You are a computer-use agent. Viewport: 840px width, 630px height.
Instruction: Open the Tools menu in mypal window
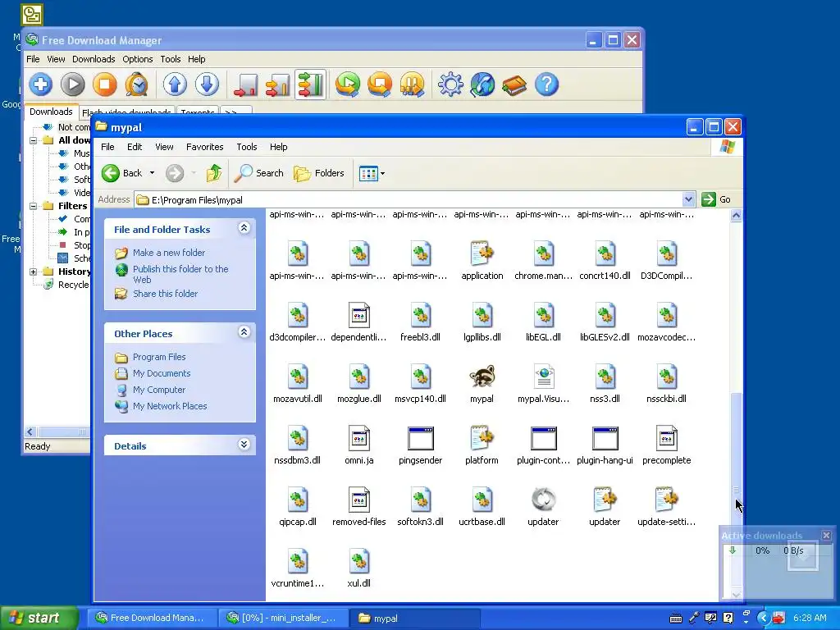click(x=246, y=147)
